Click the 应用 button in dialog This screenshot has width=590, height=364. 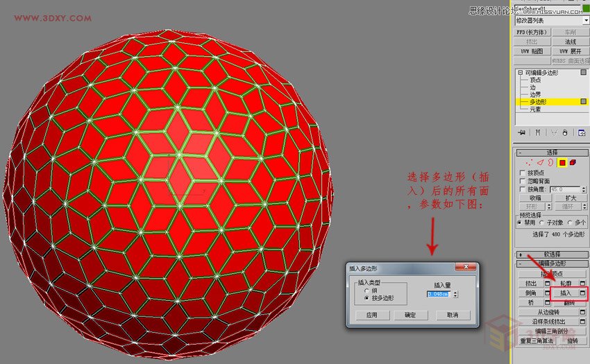[372, 315]
